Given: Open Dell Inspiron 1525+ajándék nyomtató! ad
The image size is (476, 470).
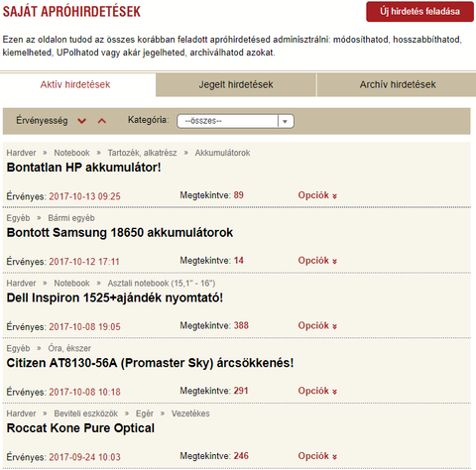Looking at the screenshot, I should pos(115,297).
